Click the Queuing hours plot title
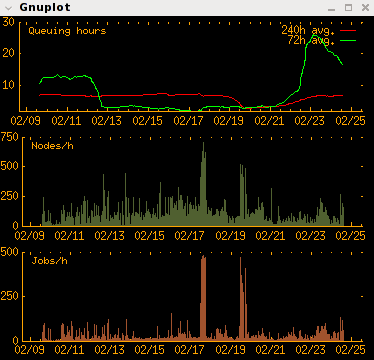The height and width of the screenshot is (360, 374). (67, 31)
